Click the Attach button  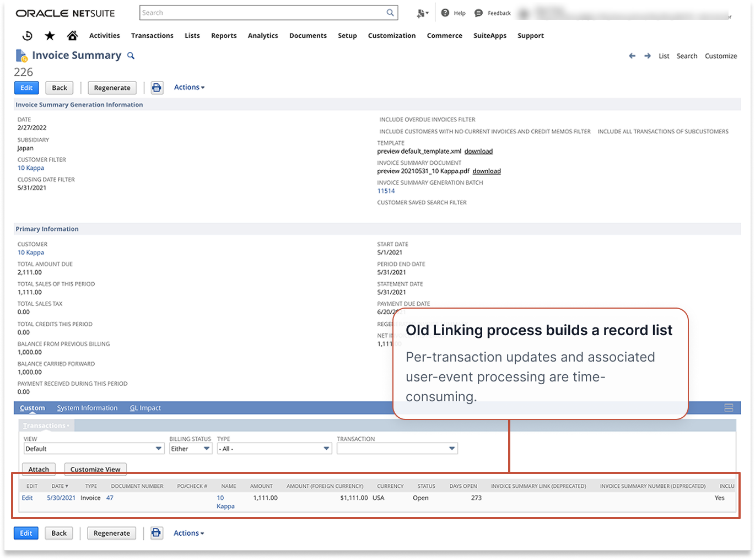(x=39, y=469)
